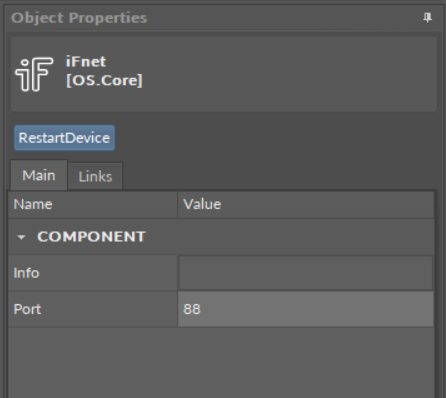The image size is (446, 398).
Task: Click the [OS.Core] library label
Action: click(104, 80)
